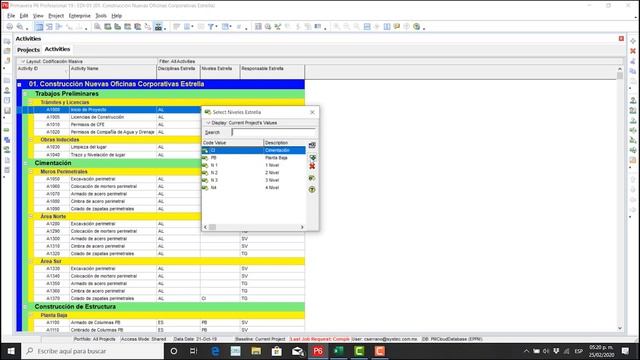This screenshot has height=360, width=640.
Task: Open the Display: Current Project's Values dropdown
Action: (242, 123)
